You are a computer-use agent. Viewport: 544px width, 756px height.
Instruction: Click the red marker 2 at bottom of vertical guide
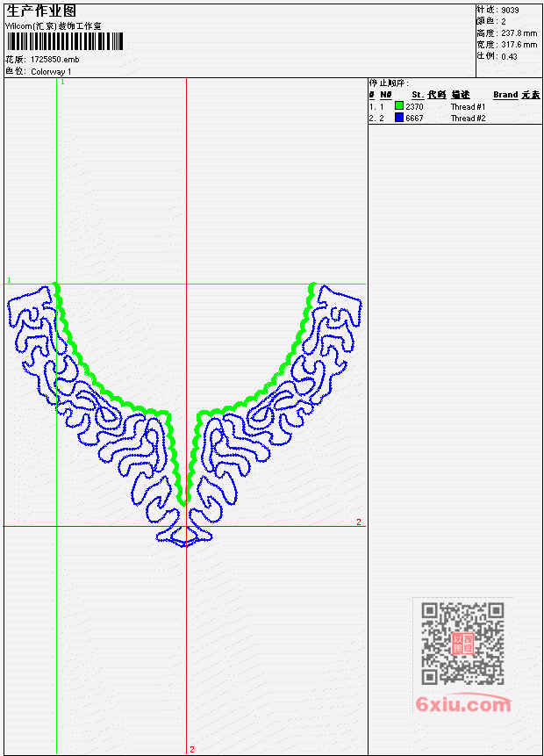[x=192, y=749]
